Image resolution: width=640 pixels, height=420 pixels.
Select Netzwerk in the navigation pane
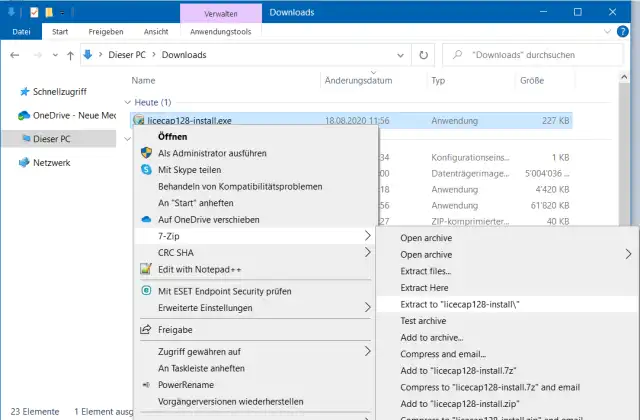point(51,162)
